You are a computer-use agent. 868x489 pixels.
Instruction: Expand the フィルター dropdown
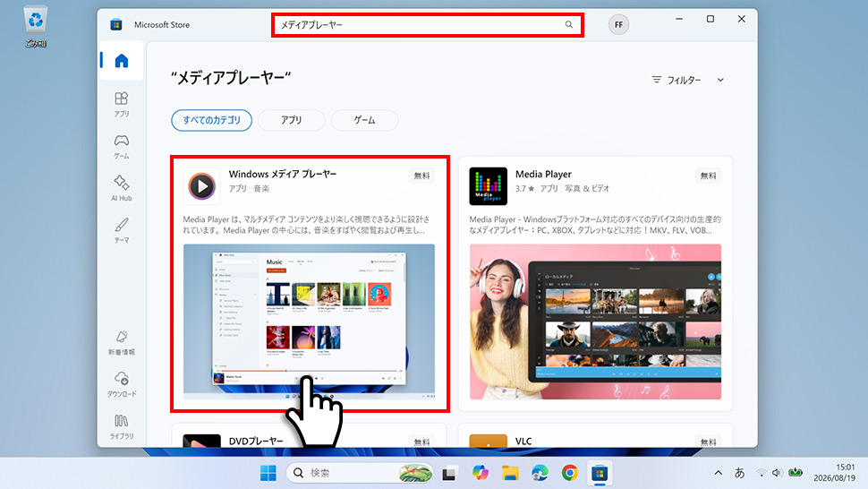pos(688,80)
